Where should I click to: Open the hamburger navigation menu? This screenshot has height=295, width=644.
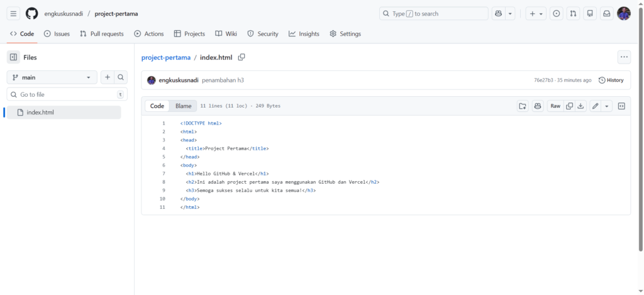[x=13, y=14]
